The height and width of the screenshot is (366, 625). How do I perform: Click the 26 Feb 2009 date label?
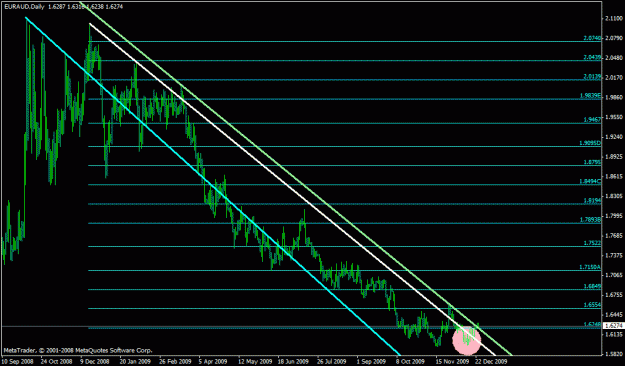click(175, 362)
